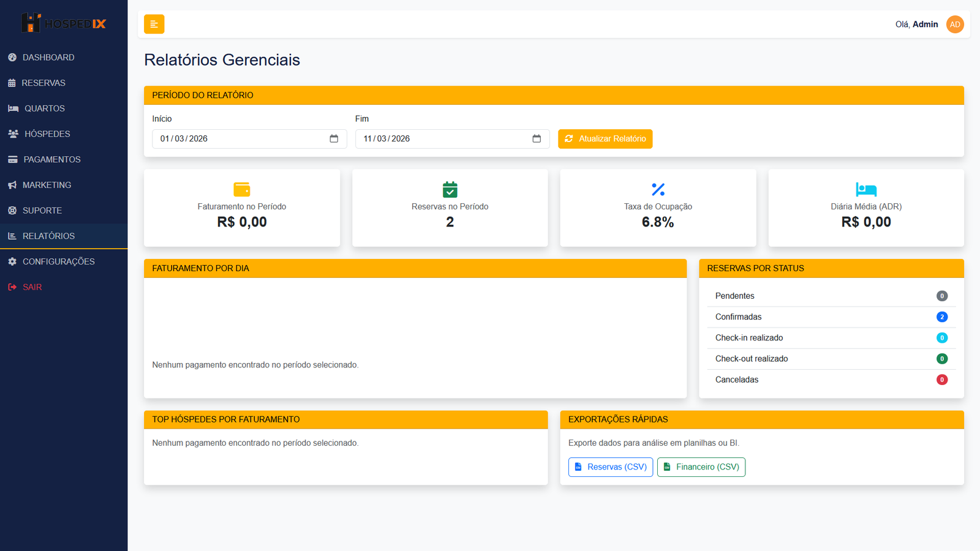Screen dimensions: 980x551
Task: Click the Pagamentos card icon
Action: pyautogui.click(x=13, y=159)
